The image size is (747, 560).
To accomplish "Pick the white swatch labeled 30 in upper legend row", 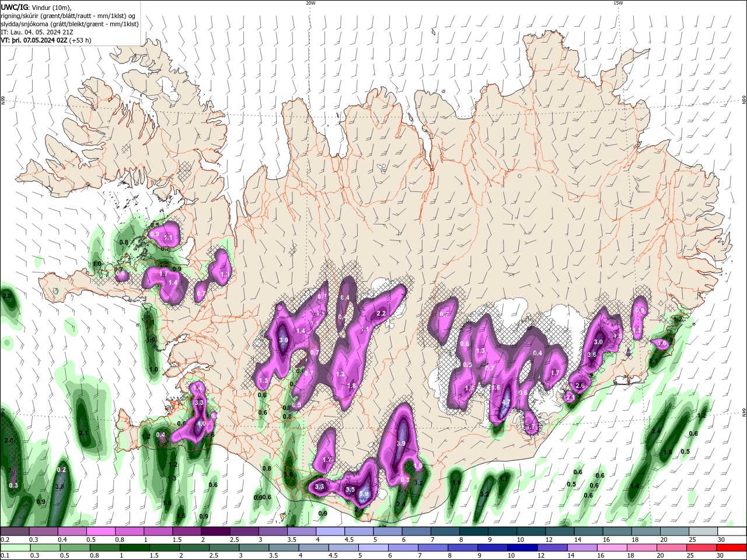I will (x=732, y=531).
